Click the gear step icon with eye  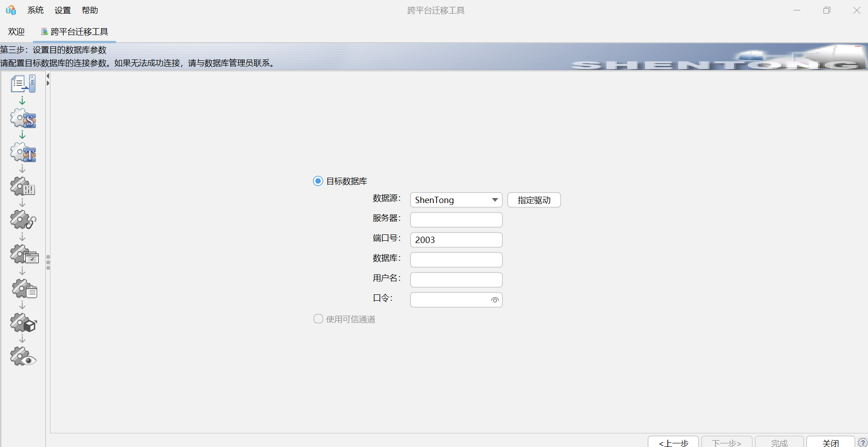23,357
